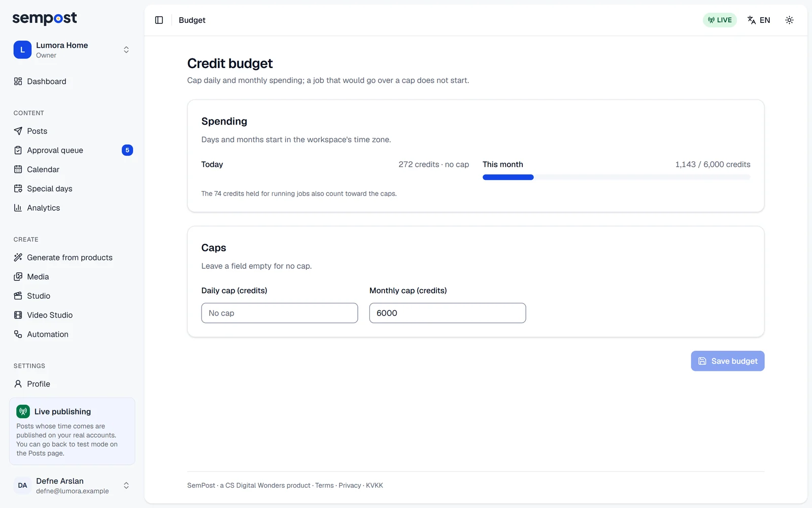The image size is (812, 508).
Task: Open the Privacy footer link
Action: (x=350, y=486)
